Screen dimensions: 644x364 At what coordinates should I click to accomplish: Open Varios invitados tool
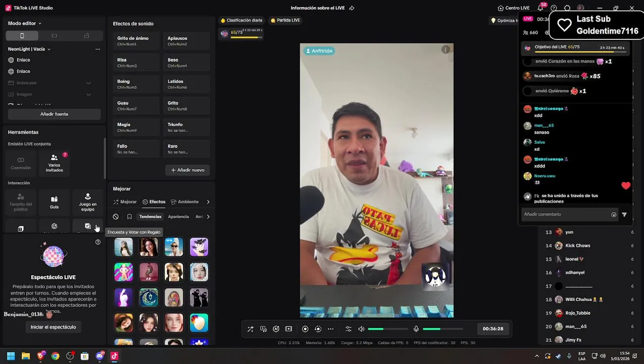(x=54, y=162)
